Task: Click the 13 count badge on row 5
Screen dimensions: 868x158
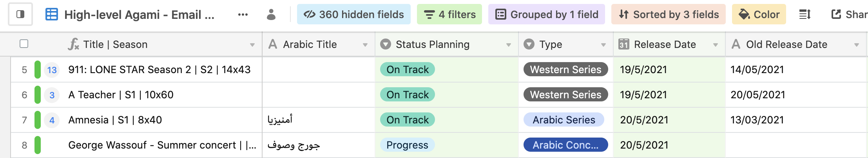Action: coord(52,70)
